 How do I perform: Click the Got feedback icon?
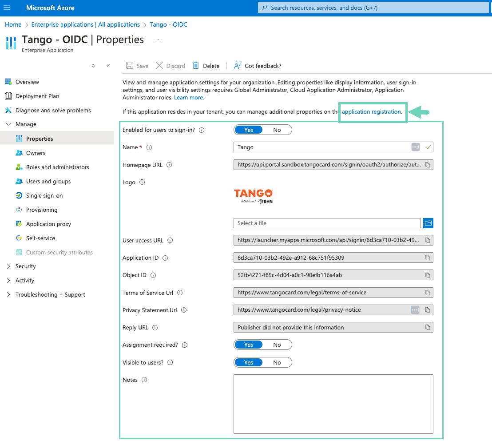(238, 65)
